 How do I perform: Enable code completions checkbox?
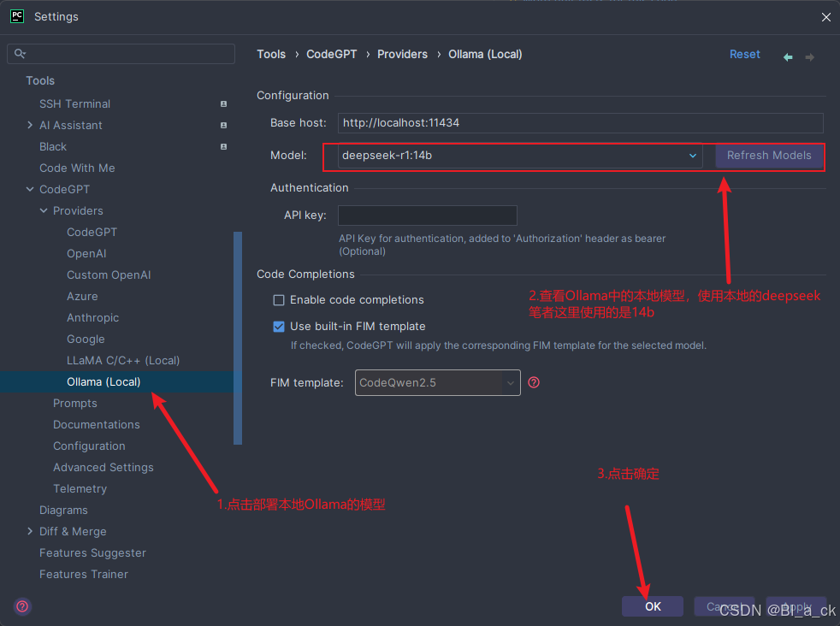279,300
